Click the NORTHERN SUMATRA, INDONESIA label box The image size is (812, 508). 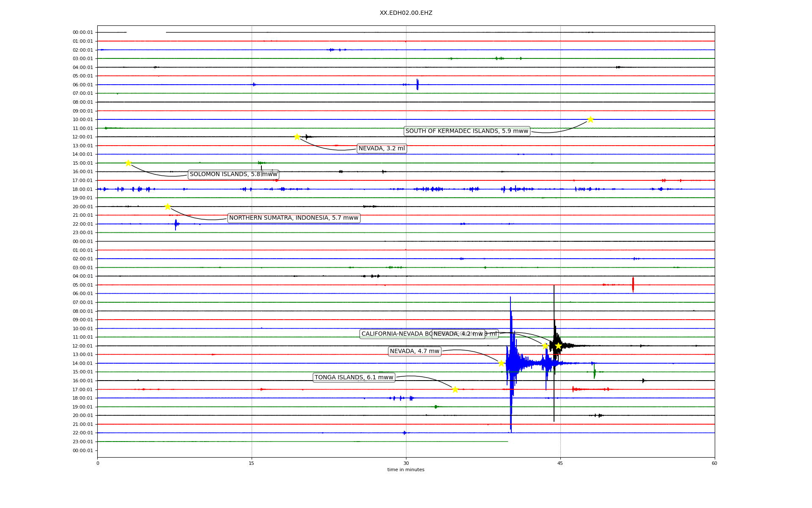pyautogui.click(x=294, y=218)
